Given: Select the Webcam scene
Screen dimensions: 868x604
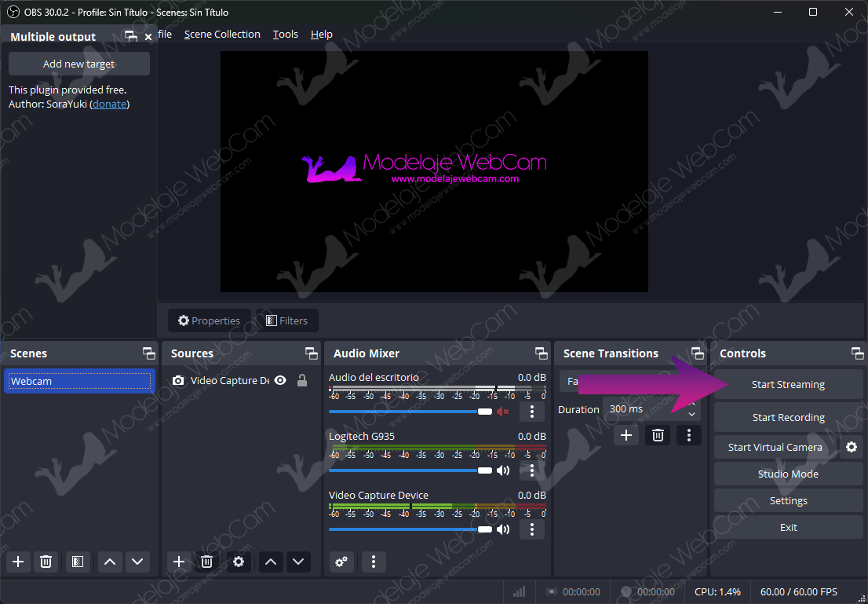Looking at the screenshot, I should [78, 381].
